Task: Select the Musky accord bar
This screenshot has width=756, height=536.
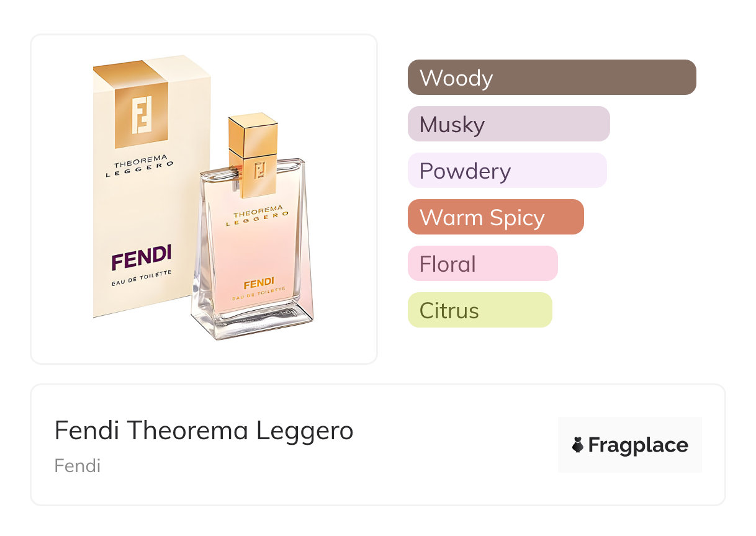Action: click(508, 124)
